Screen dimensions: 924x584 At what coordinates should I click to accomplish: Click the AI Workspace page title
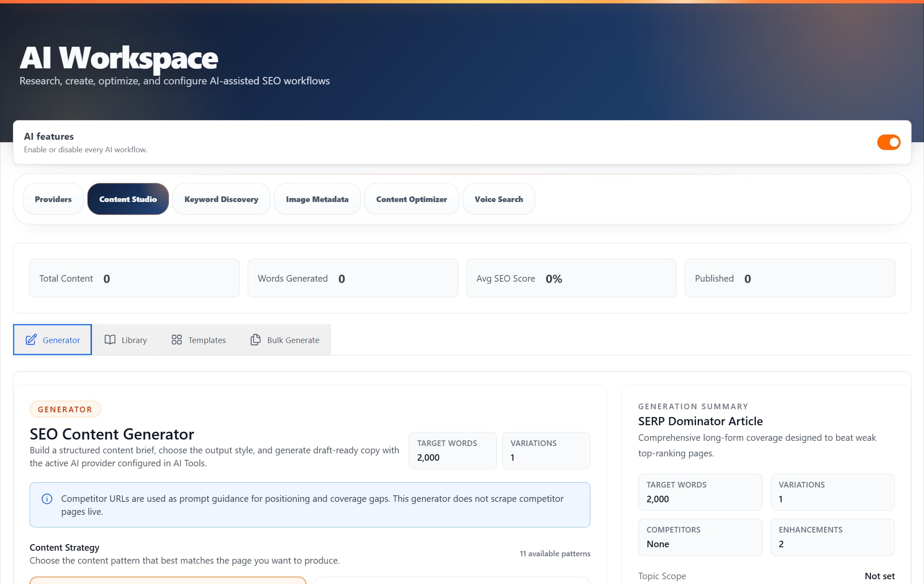click(x=119, y=58)
